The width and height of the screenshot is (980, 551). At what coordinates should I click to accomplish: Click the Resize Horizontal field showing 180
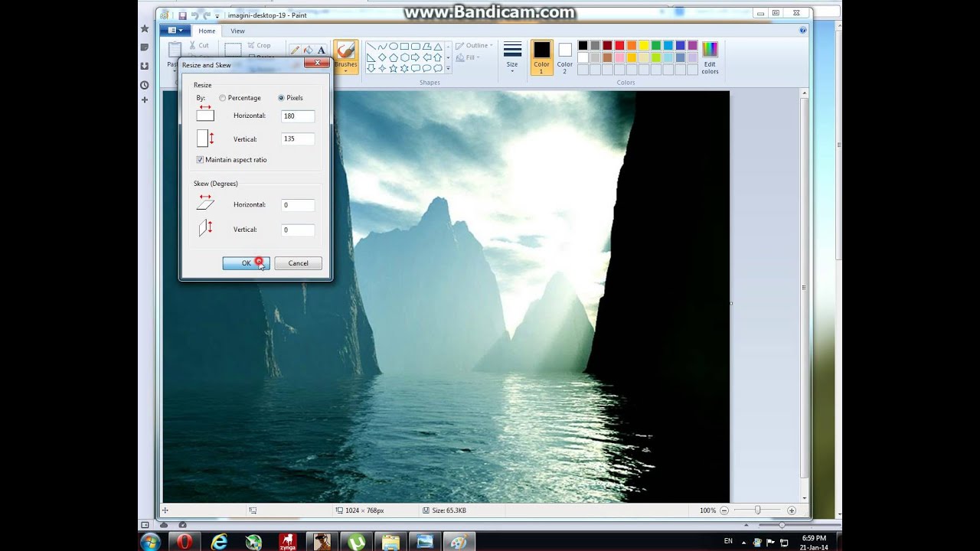tap(298, 116)
